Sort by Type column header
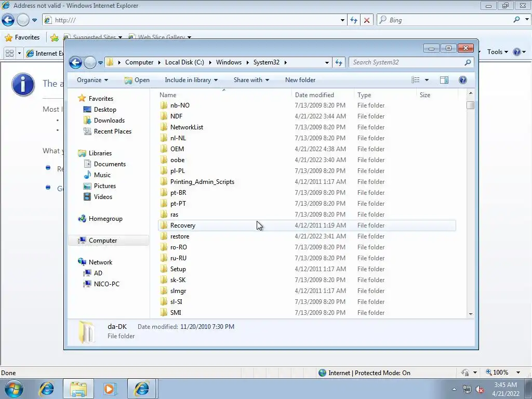This screenshot has width=532, height=399. tap(385, 95)
